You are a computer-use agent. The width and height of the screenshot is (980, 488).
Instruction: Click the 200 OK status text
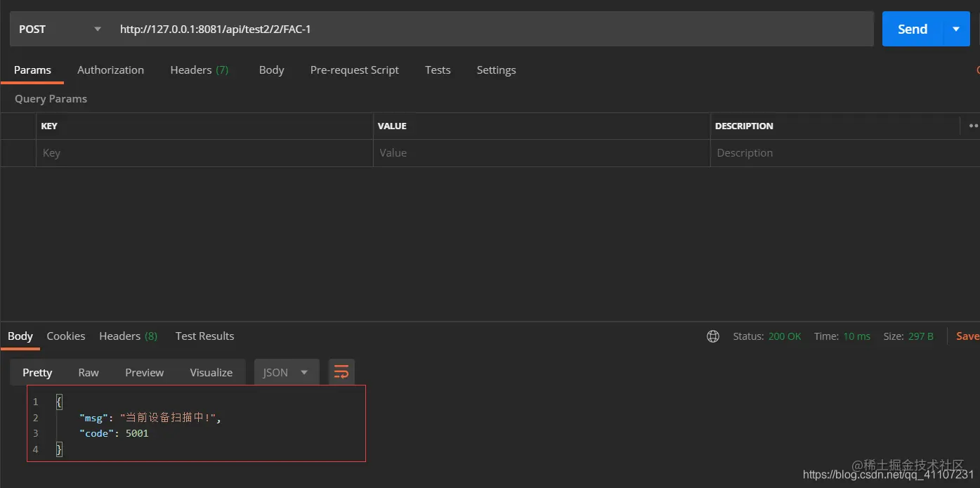coord(785,336)
